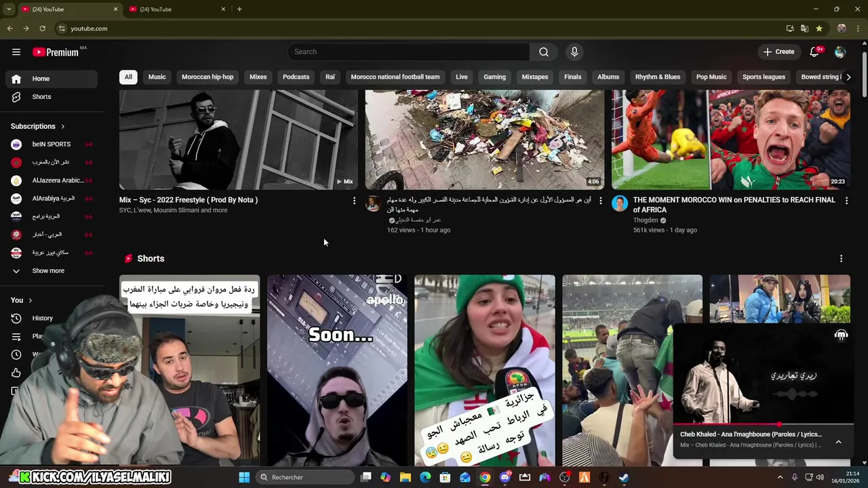Open THE MOMENT MOROCCO WIN video title
Screen dimensions: 868x488
[x=734, y=205]
